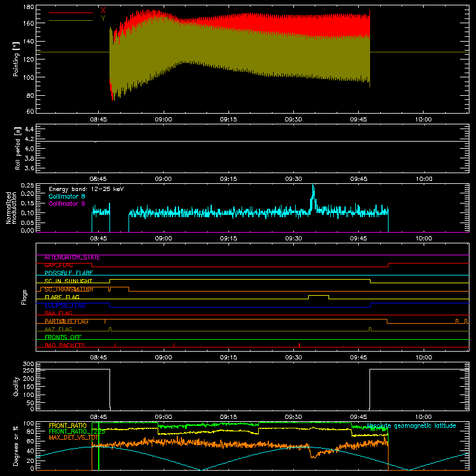Image resolution: width=476 pixels, height=476 pixels.
Task: Click the Absolute geomagnetic latitude label
Action: (411, 426)
